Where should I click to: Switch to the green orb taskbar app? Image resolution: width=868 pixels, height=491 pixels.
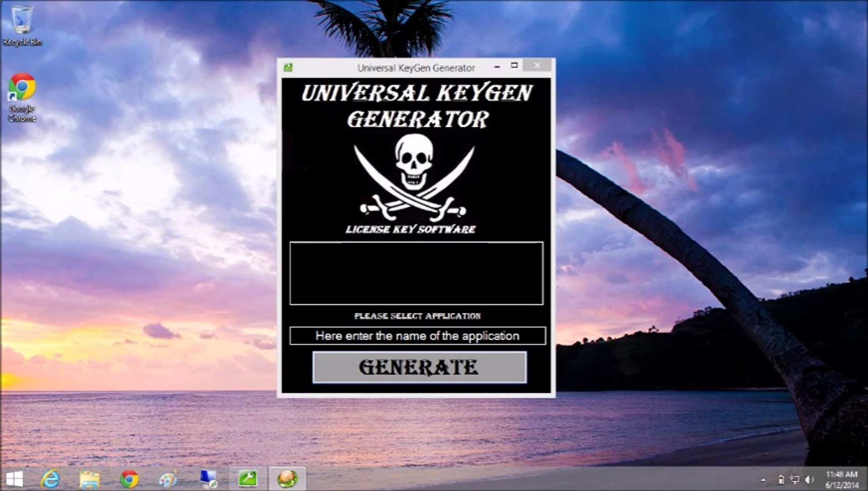coord(287,479)
